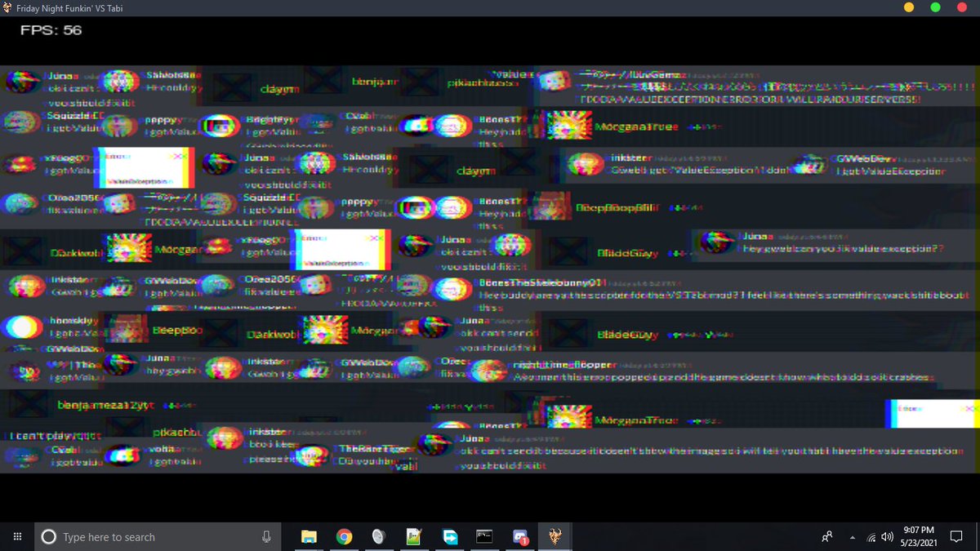
Task: Click the Friday Night Funkin' VS Tabi title
Action: (70, 7)
